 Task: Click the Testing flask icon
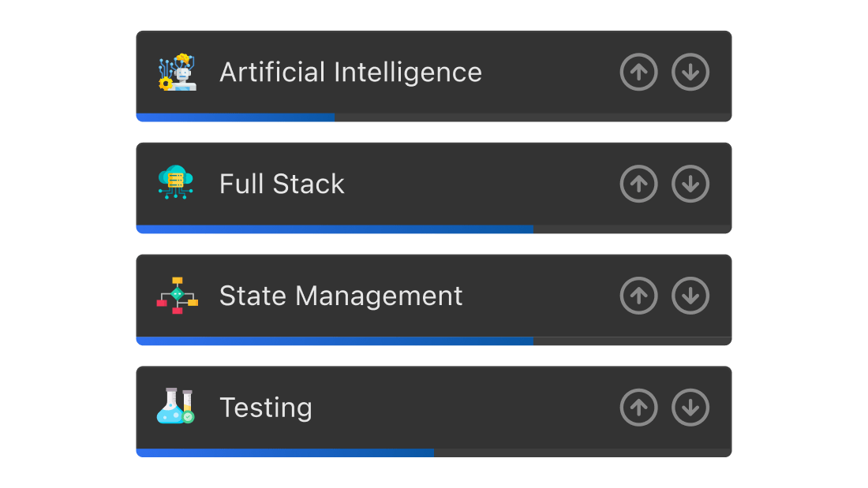(x=176, y=407)
